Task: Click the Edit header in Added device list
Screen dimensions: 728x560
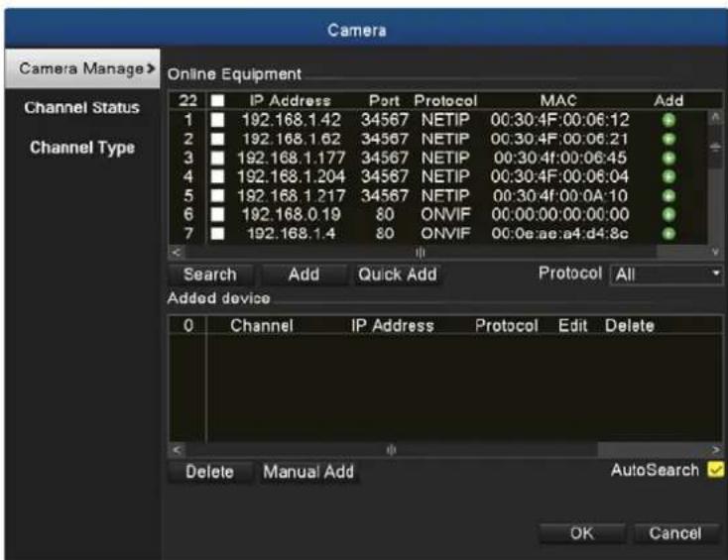Action: (573, 326)
